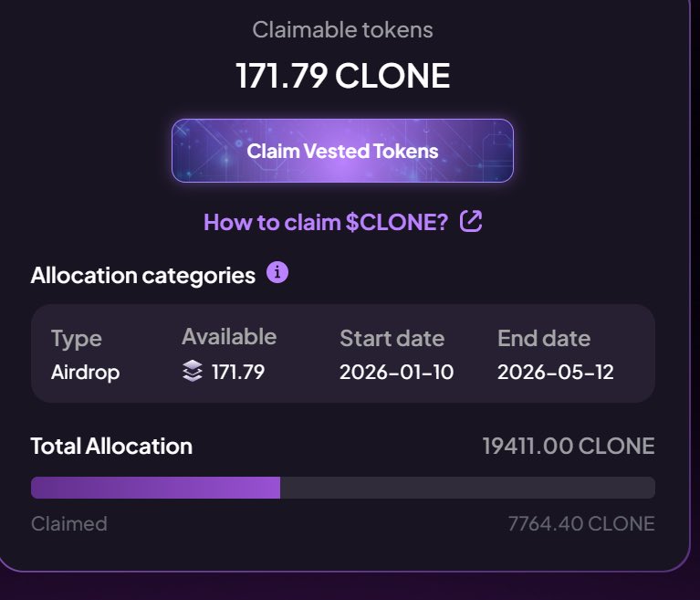Click the Claimed label under the progress bar

click(69, 524)
